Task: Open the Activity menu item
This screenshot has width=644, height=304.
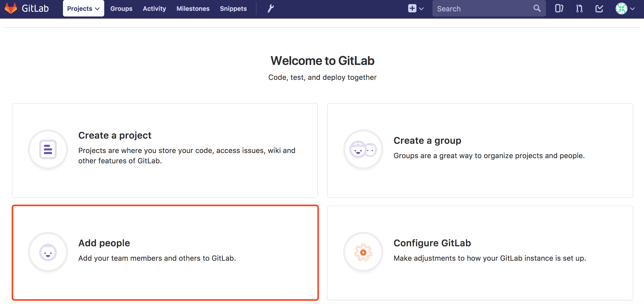Action: (x=154, y=9)
